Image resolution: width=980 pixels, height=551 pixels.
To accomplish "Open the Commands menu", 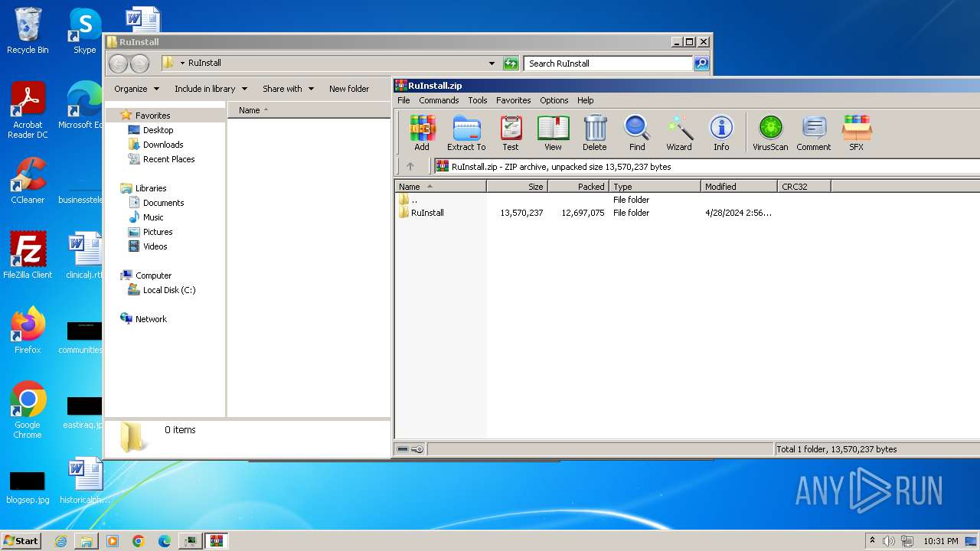I will 439,100.
